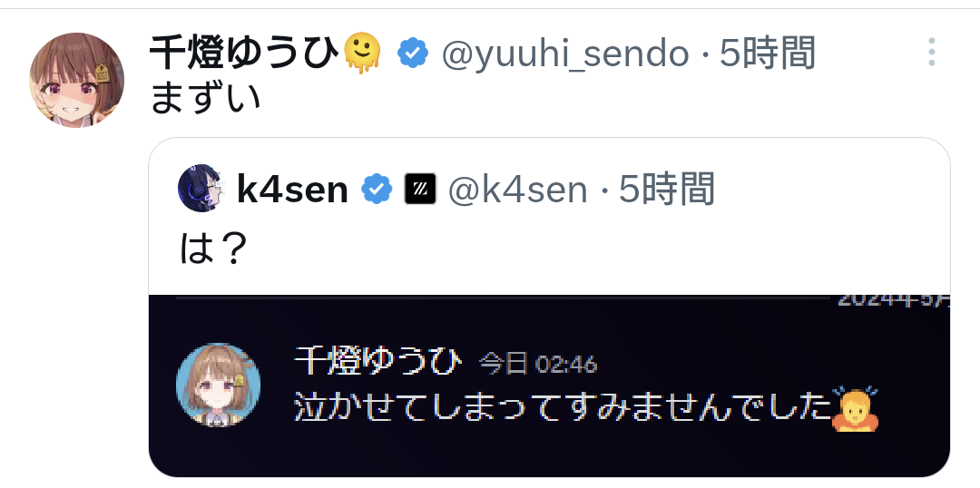Click the top tweet's 5時間 timestamp
Image resolution: width=980 pixels, height=488 pixels.
[x=768, y=54]
